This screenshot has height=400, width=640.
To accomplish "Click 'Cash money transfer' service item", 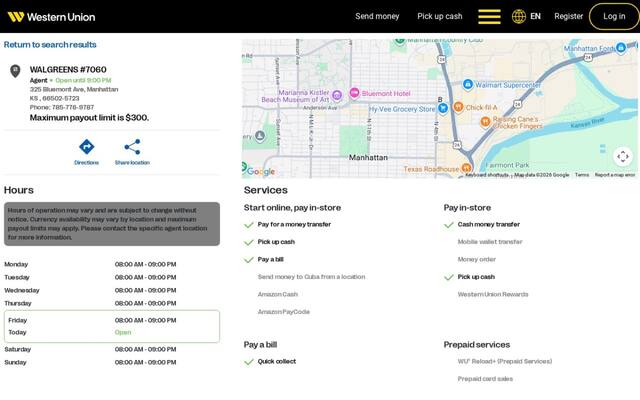I will 489,224.
